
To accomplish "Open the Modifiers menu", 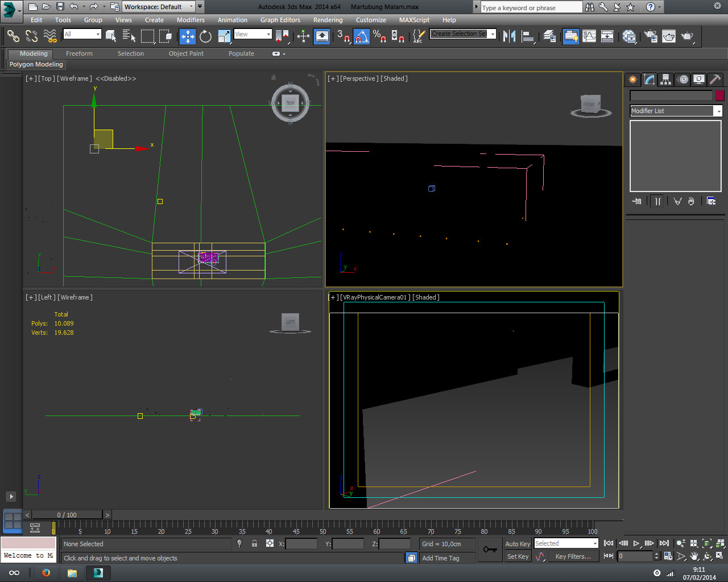I will click(x=191, y=20).
